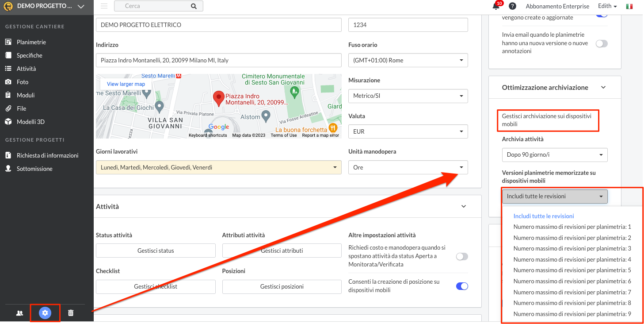This screenshot has height=324, width=644.
Task: Select max revisions per planimetria: 7
Action: (x=572, y=292)
